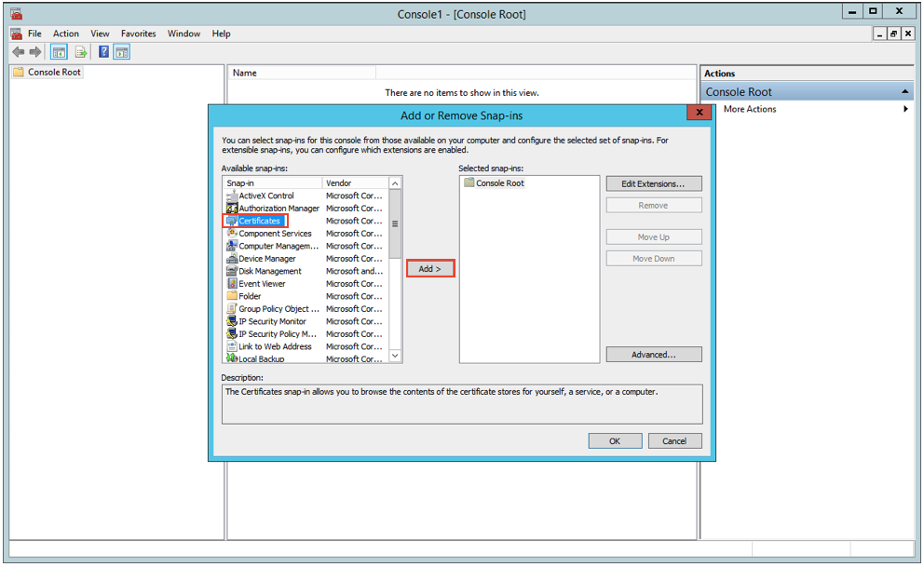
Task: Click the Advanced... button
Action: 654,355
